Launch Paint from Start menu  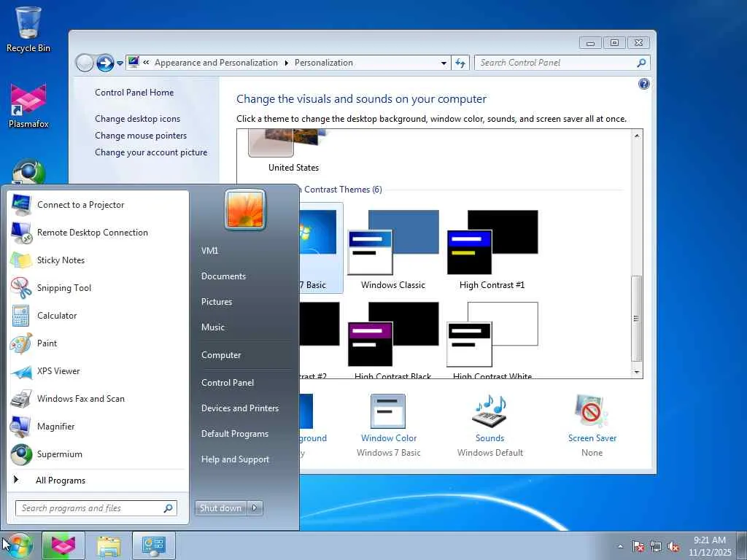tap(98, 343)
